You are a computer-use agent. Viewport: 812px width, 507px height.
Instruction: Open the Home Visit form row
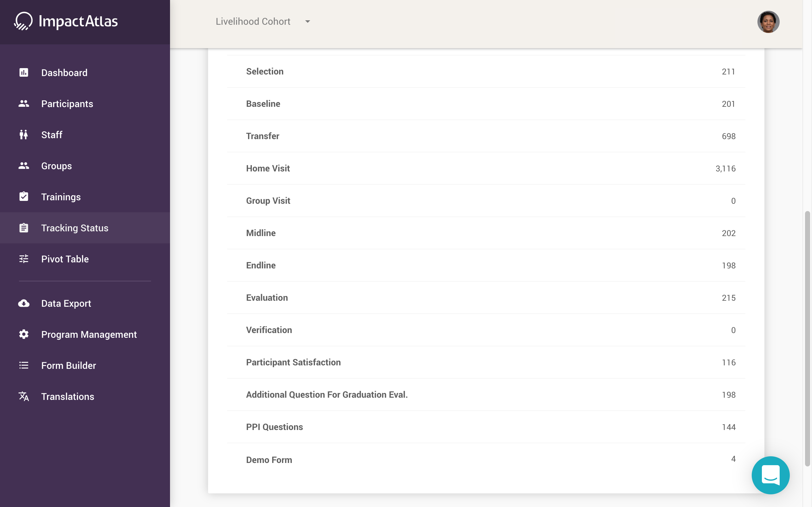486,168
